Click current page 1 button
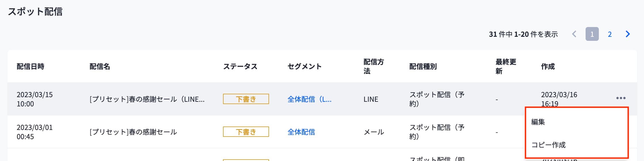 tap(592, 34)
